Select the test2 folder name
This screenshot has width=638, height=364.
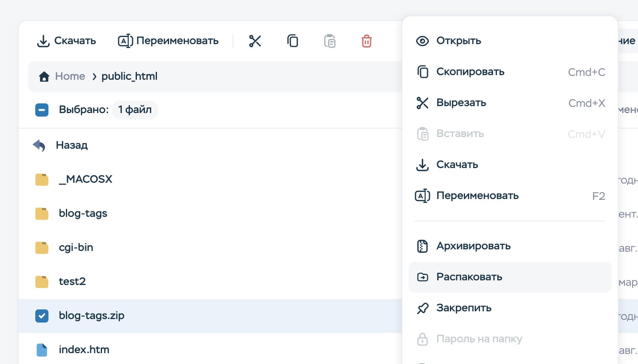click(72, 282)
